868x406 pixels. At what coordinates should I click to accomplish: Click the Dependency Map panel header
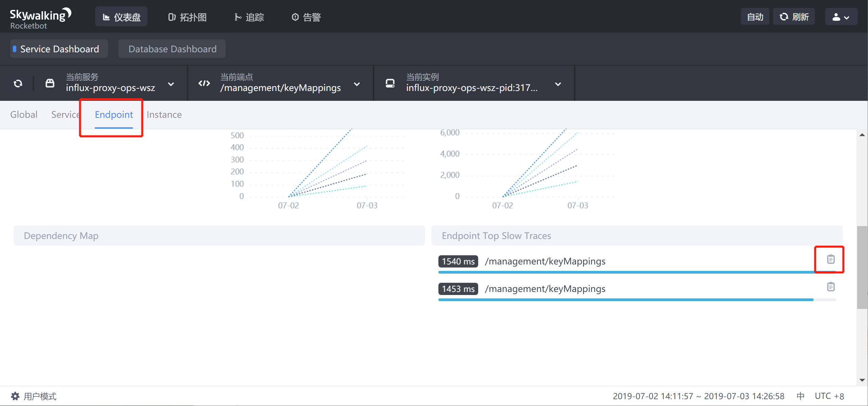click(x=219, y=235)
